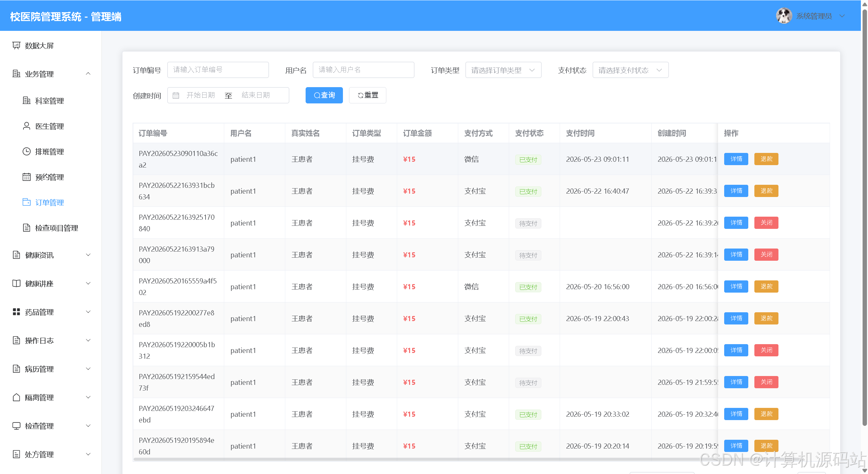Open 数据大屏 menu item
The image size is (868, 474).
coord(51,45)
